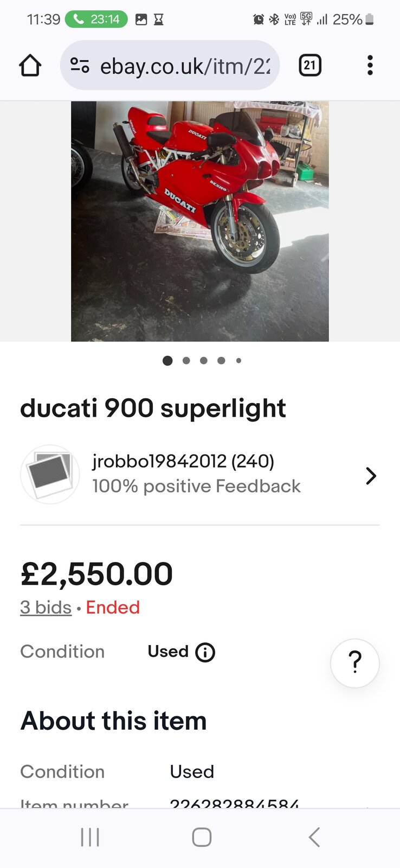Open Android recent apps navigation button
The image size is (400, 868).
[90, 837]
